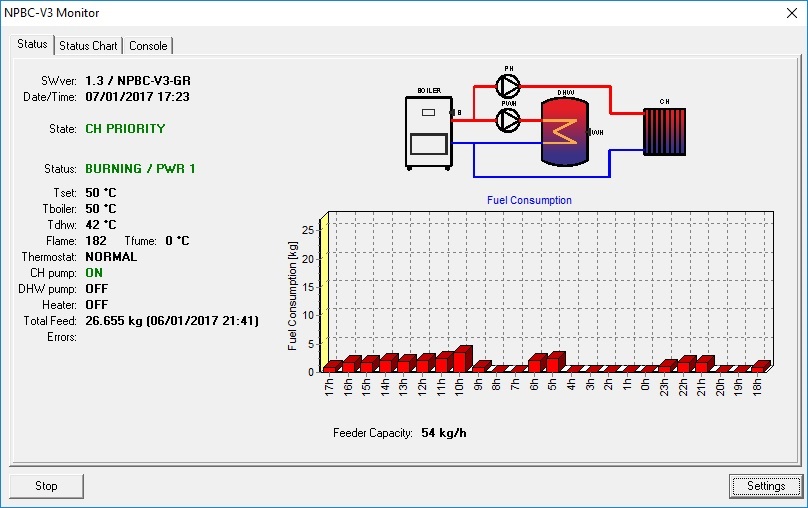Click the fuel bar at 5h
The width and height of the screenshot is (808, 508).
point(554,362)
